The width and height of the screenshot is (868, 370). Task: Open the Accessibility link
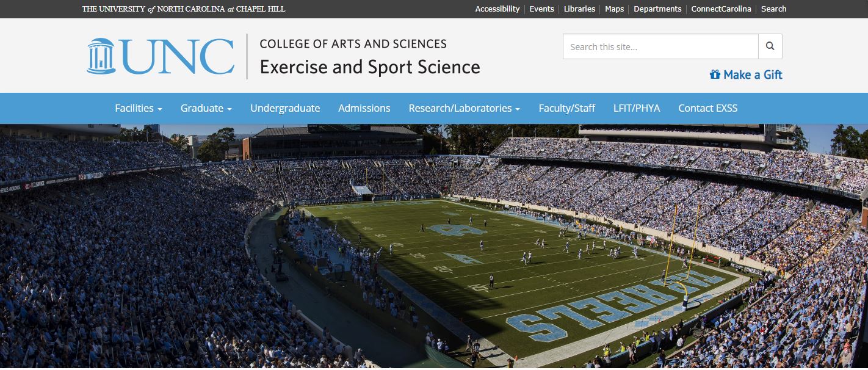coord(497,9)
